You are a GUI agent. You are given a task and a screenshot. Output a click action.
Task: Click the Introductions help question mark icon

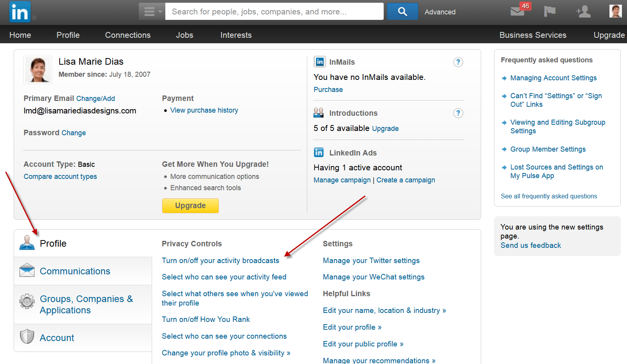[x=458, y=113]
